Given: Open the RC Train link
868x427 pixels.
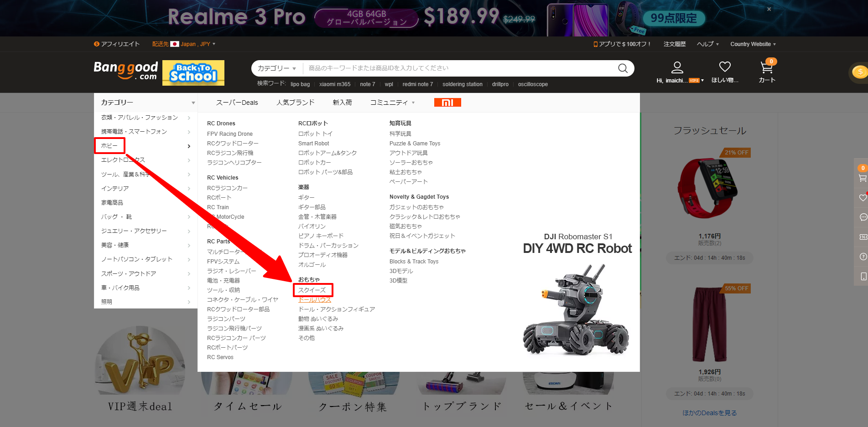Looking at the screenshot, I should tap(218, 207).
